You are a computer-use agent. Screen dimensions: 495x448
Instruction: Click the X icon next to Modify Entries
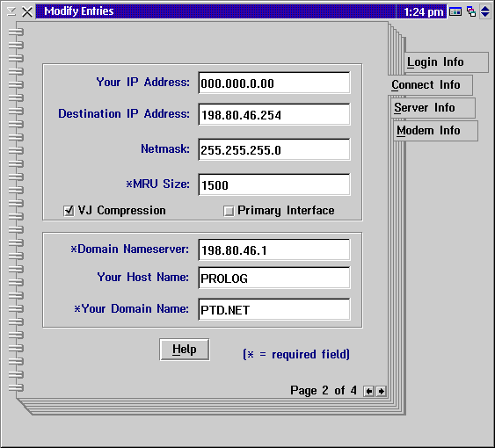click(x=27, y=12)
